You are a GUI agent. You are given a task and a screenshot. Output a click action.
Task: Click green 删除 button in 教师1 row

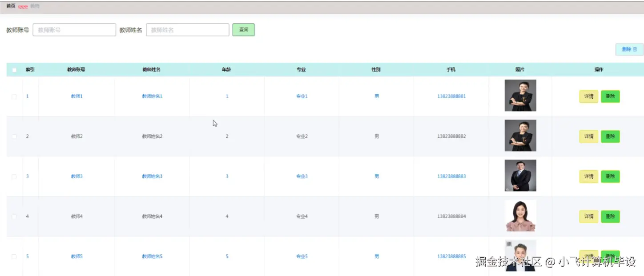tap(610, 96)
